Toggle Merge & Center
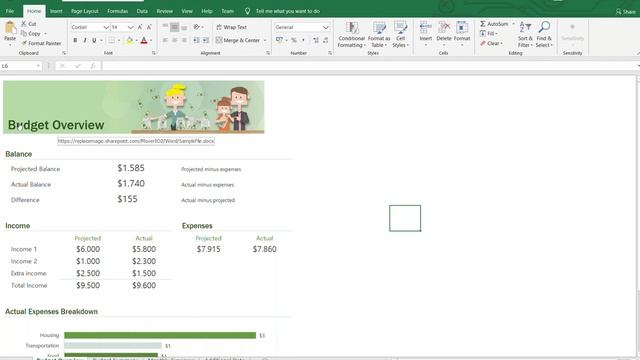The image size is (640, 360). pos(238,40)
